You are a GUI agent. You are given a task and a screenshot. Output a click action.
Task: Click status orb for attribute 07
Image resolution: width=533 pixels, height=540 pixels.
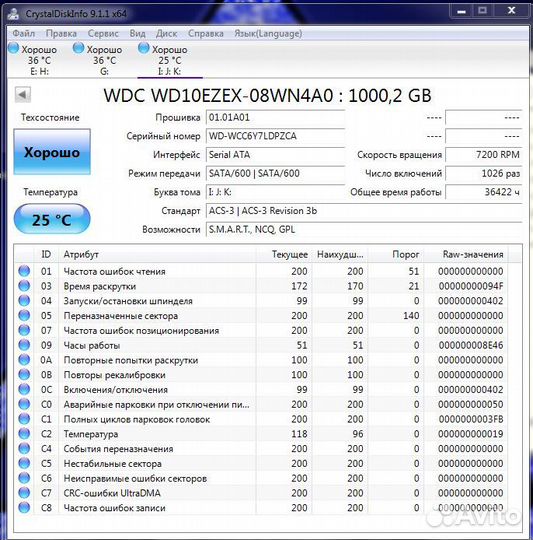(24, 330)
